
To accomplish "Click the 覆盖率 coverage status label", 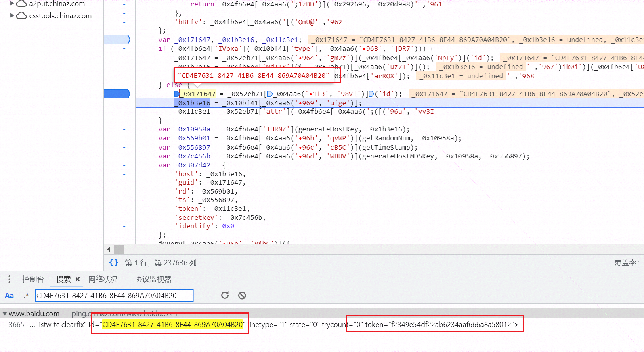I will (627, 263).
